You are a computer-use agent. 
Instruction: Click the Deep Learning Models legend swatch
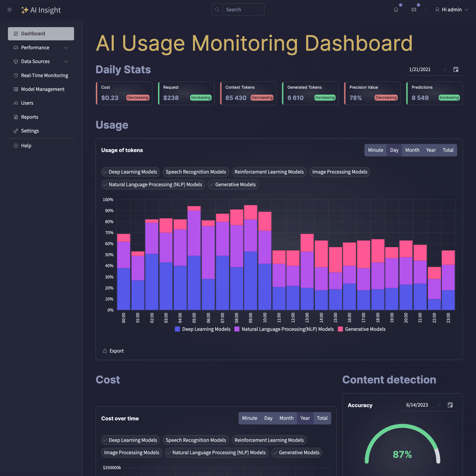tap(177, 329)
